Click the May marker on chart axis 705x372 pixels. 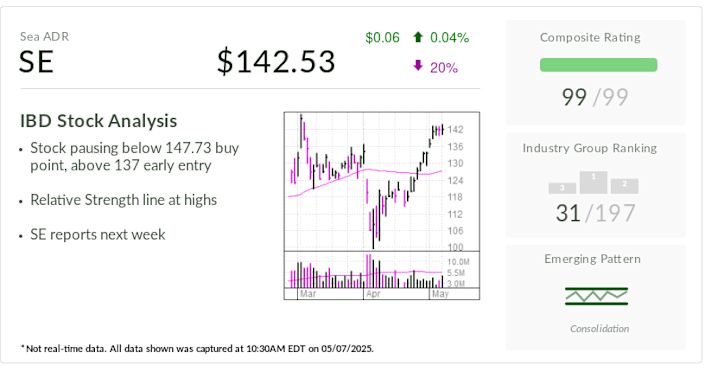pyautogui.click(x=440, y=294)
